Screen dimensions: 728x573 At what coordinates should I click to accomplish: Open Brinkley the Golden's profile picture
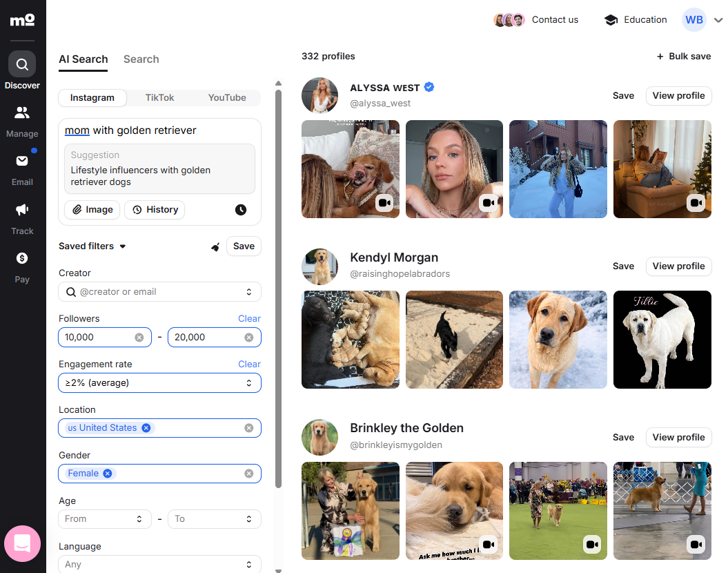(320, 438)
